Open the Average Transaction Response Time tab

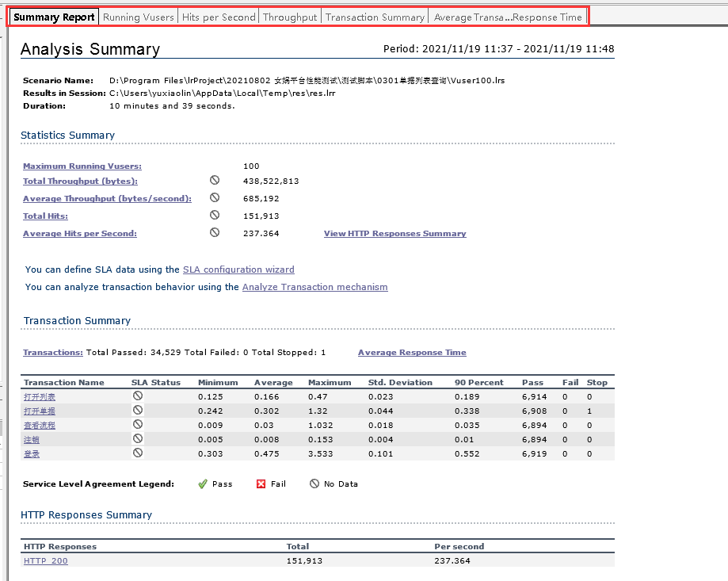point(507,17)
